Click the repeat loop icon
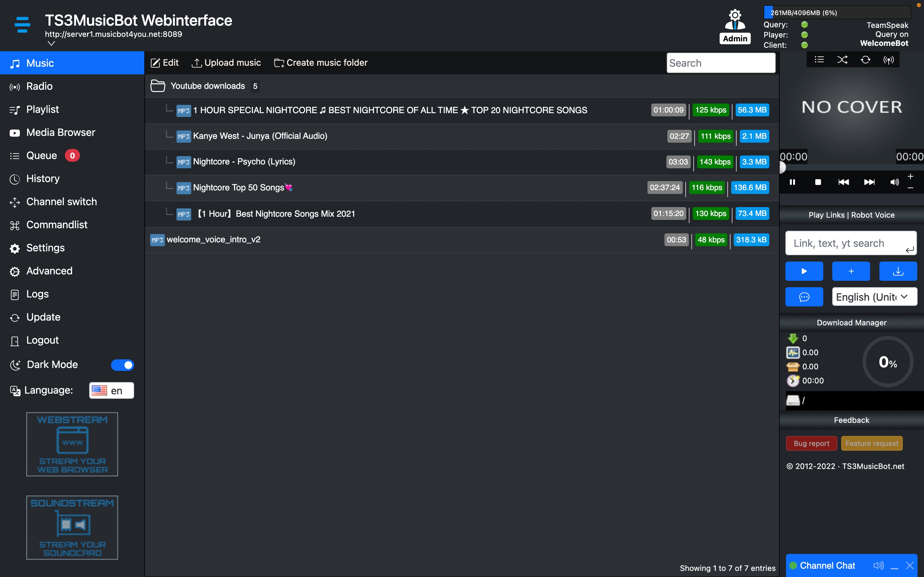 tap(865, 60)
